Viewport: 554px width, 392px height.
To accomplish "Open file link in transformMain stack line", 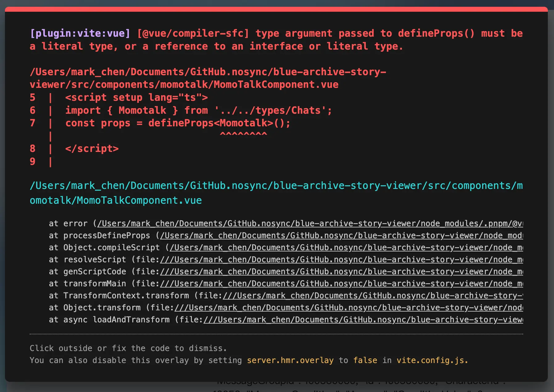I will (341, 284).
